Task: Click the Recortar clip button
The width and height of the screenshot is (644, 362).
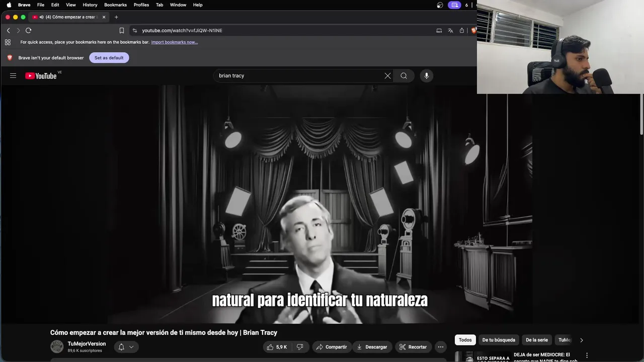Action: 413,347
